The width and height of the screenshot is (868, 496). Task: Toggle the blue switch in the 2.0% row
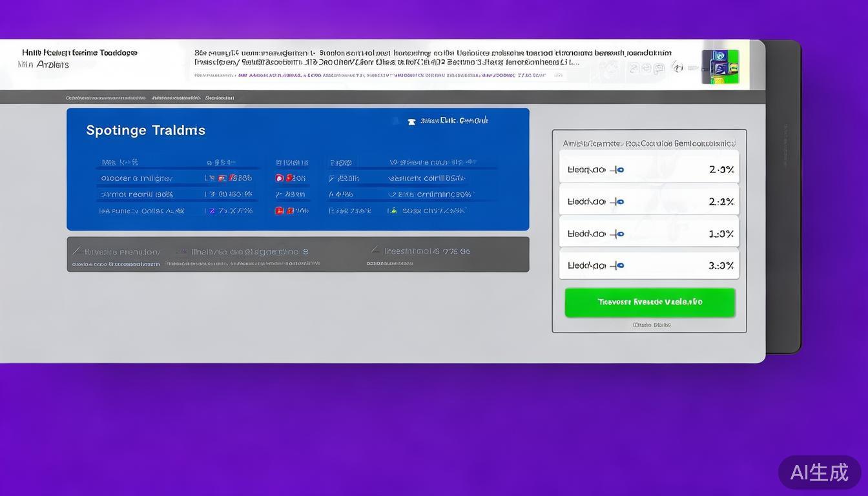coord(619,170)
